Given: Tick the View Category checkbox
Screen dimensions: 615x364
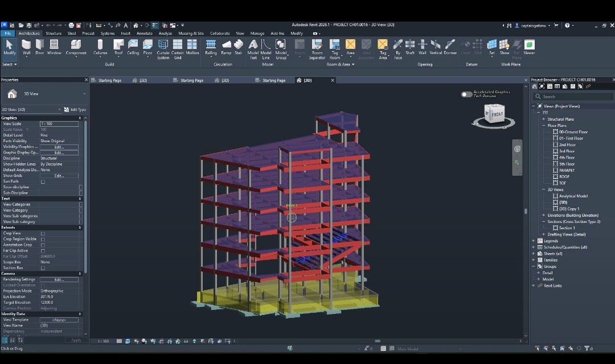Looking at the screenshot, I should 80,210.
